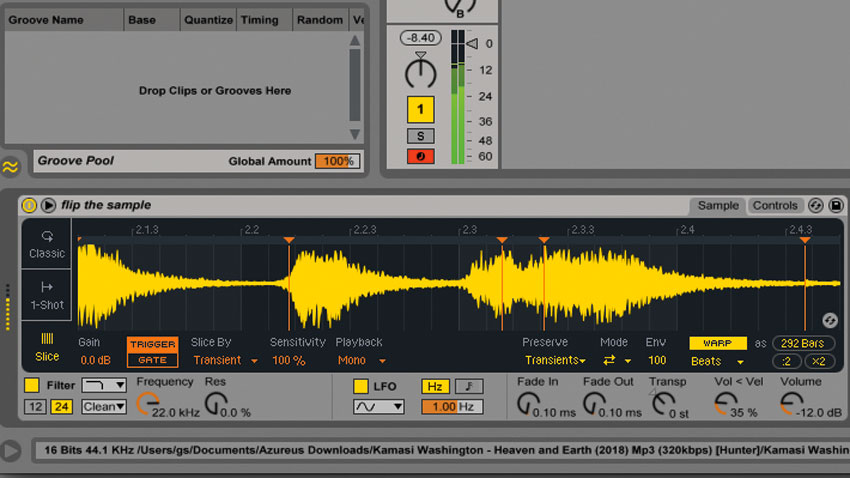Click the device activator power icon
This screenshot has width=850, height=478.
[29, 205]
